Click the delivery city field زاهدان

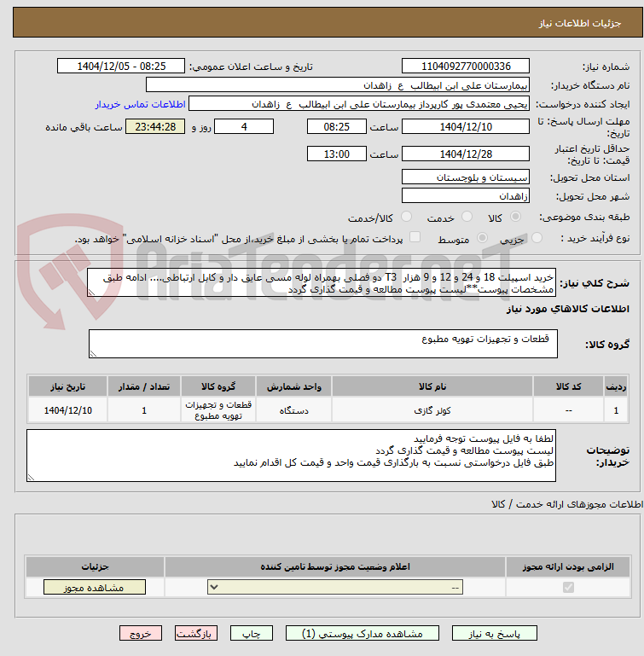pyautogui.click(x=466, y=196)
